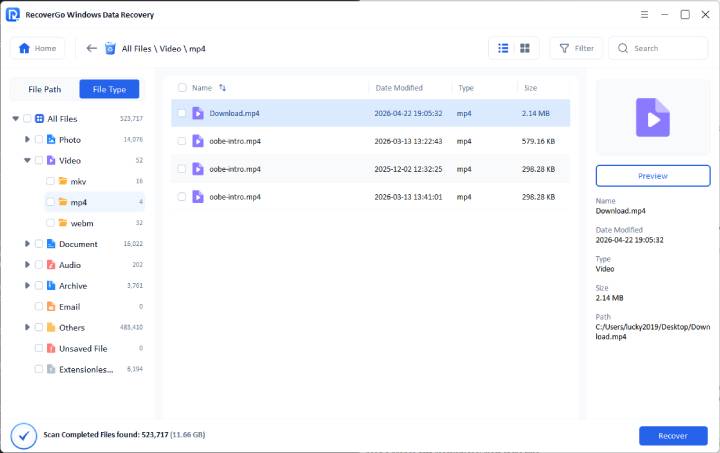Screen dimensions: 720x453
Task: Click the search magnifier icon
Action: 623,48
